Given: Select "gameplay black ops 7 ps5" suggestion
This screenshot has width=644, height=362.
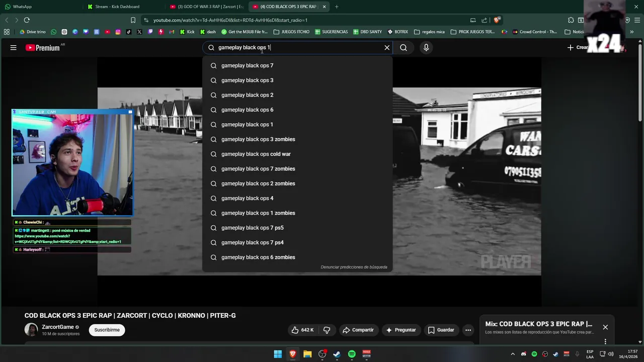Looking at the screenshot, I should [297, 228].
